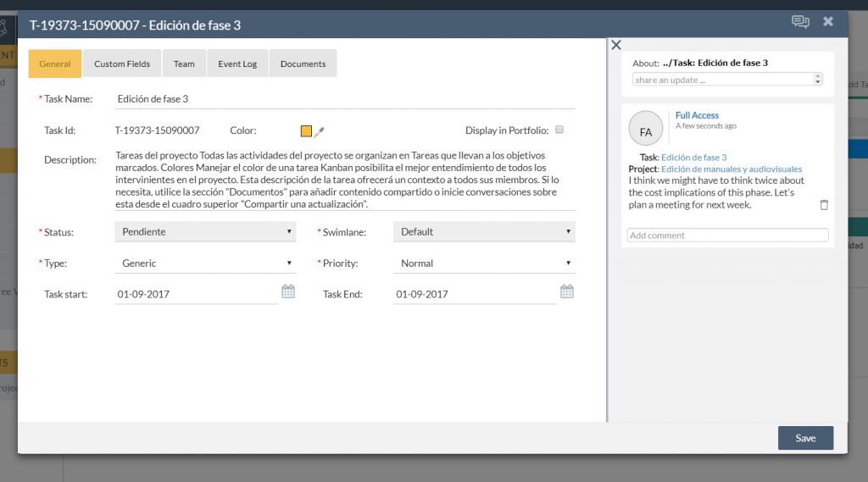Click the orange task color swatch

306,131
